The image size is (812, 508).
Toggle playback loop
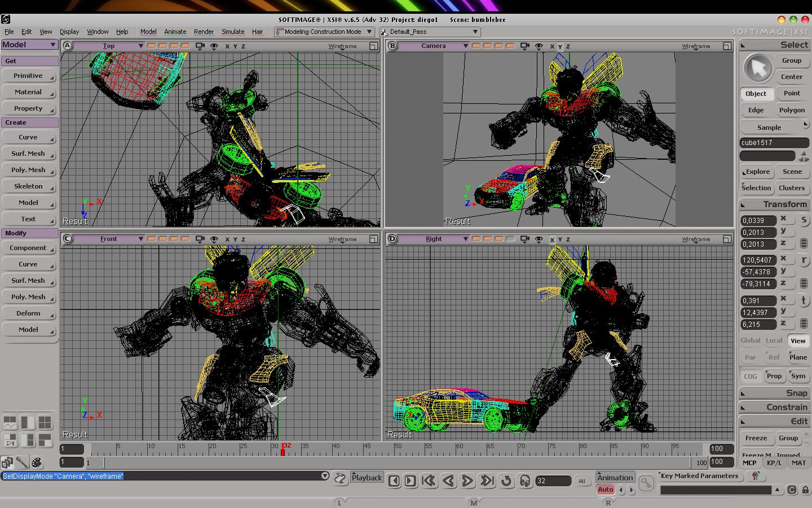pos(506,480)
